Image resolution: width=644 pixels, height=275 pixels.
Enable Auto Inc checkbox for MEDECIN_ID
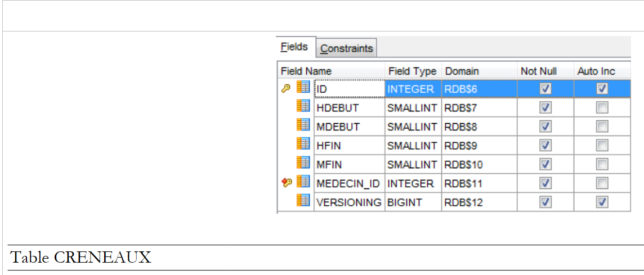602,183
